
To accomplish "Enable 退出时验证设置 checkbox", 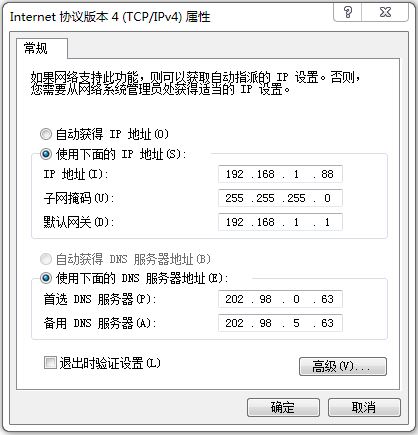I will 50,363.
